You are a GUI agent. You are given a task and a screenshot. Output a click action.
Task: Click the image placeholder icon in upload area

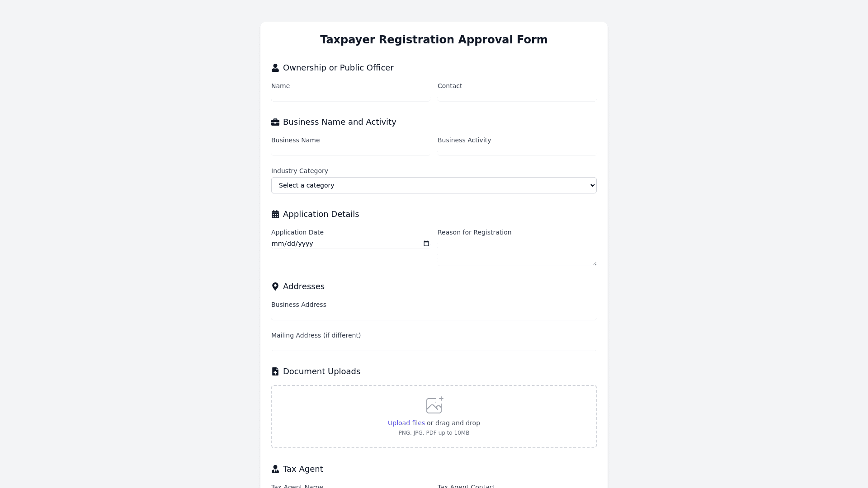click(434, 405)
